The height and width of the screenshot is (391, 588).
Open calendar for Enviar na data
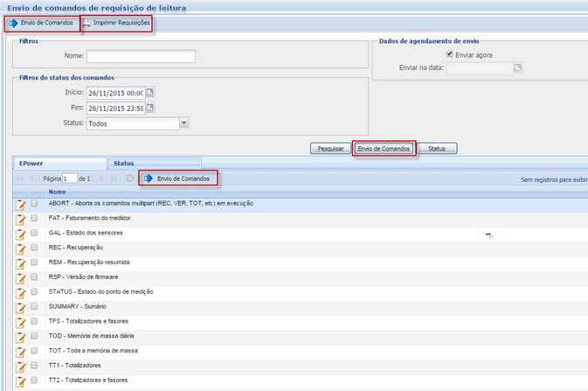(x=518, y=68)
